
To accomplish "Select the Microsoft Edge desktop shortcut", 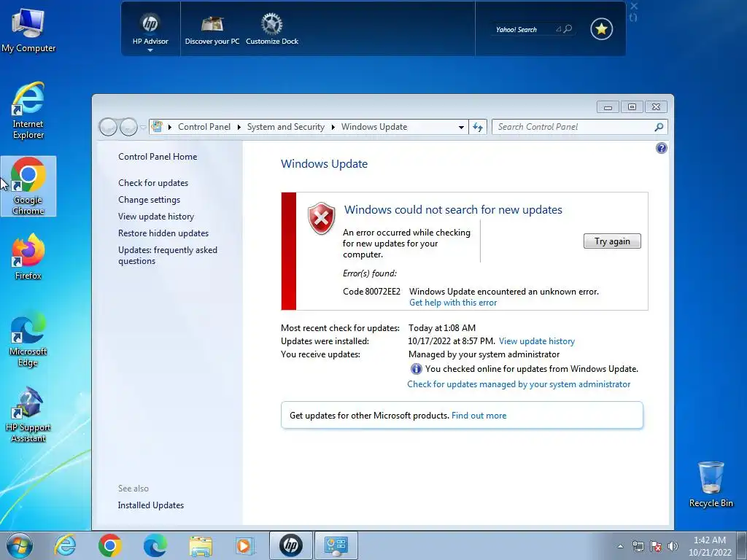I will [28, 338].
